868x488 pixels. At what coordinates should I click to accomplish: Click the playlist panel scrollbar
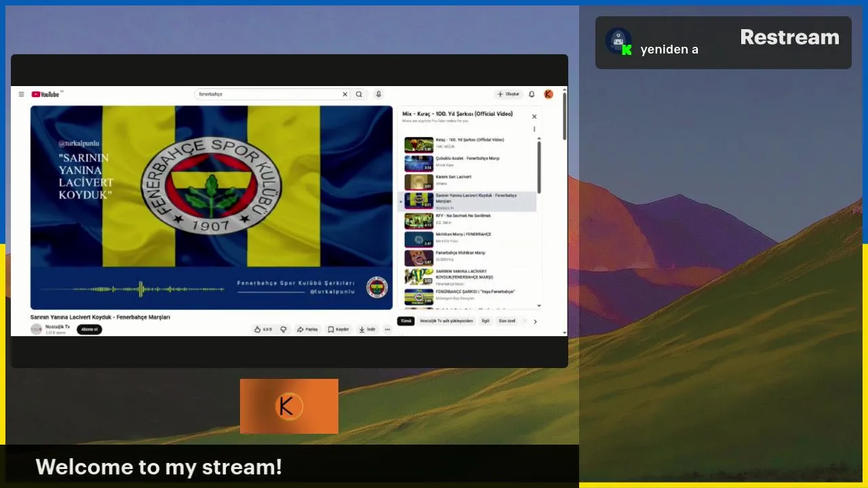[x=539, y=167]
